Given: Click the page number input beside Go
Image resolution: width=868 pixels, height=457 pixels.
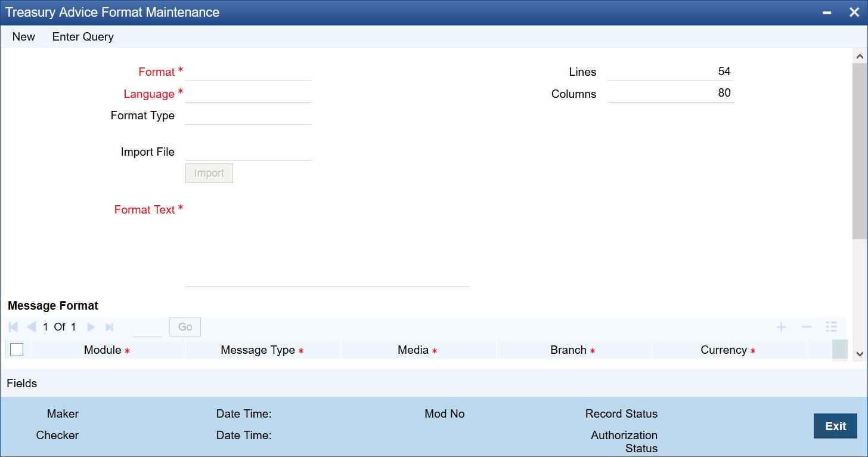Looking at the screenshot, I should (147, 327).
